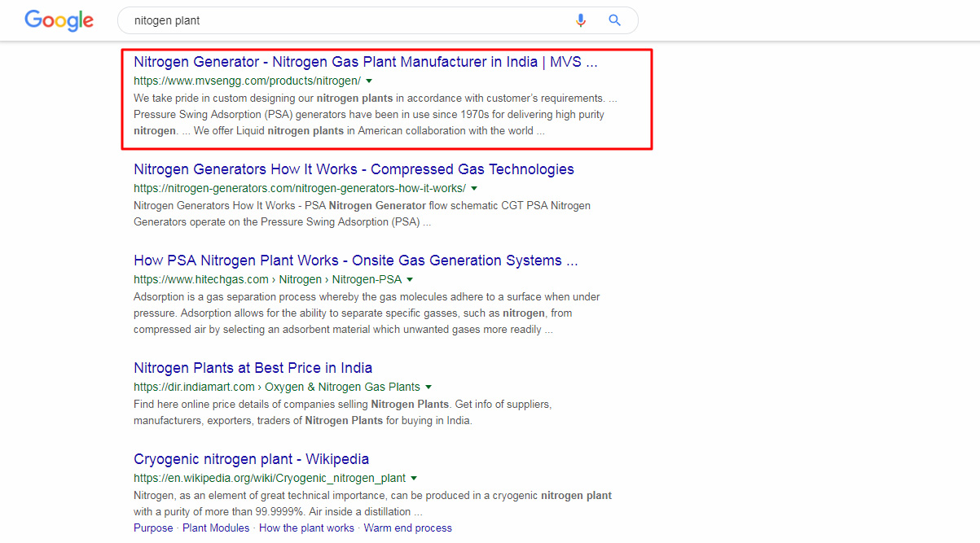
Task: Click the Google logo
Action: click(x=59, y=20)
